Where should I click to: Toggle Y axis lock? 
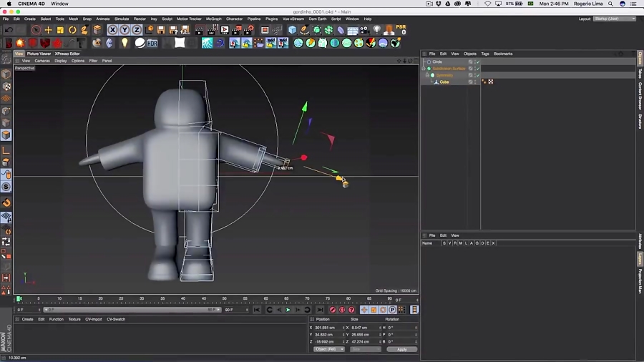(x=125, y=29)
